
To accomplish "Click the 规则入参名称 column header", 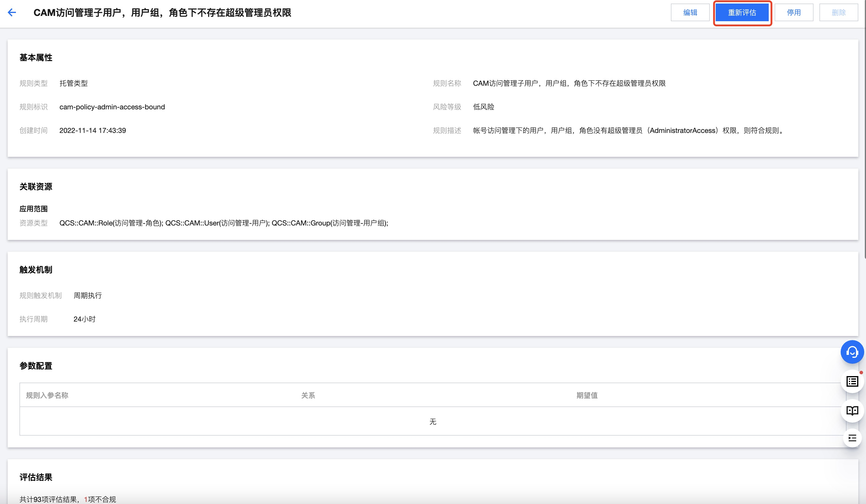I will 47,396.
